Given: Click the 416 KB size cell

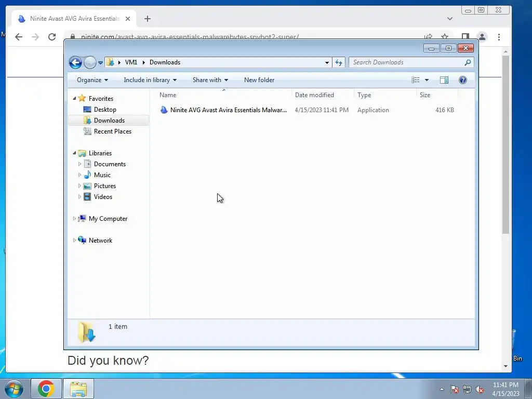Looking at the screenshot, I should pos(445,110).
